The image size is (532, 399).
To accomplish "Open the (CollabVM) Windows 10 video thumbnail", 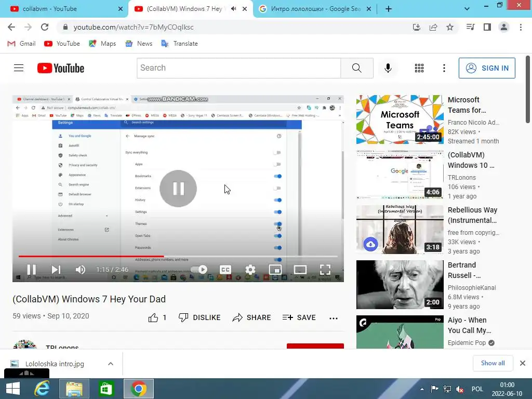I will click(x=400, y=175).
